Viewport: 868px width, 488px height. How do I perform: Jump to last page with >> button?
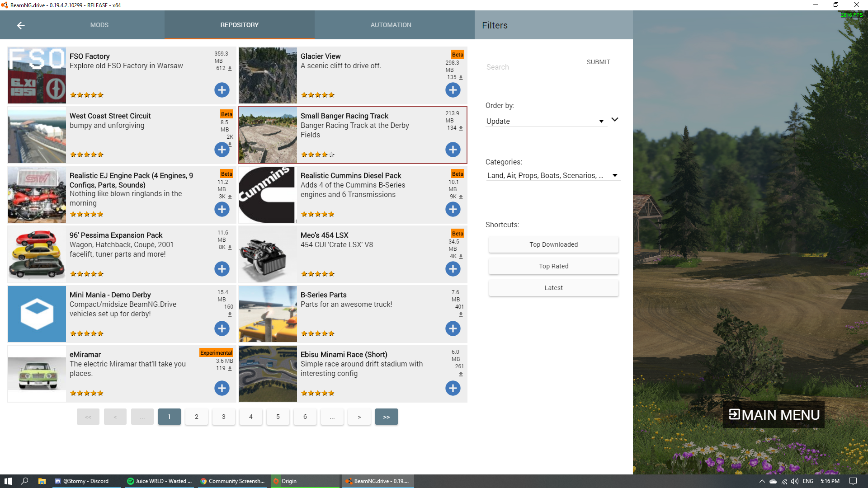(386, 417)
